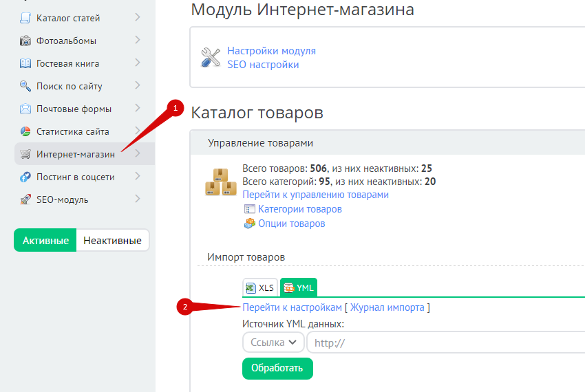Image resolution: width=585 pixels, height=392 pixels.
Task: Select the XLS import tab
Action: click(x=260, y=287)
